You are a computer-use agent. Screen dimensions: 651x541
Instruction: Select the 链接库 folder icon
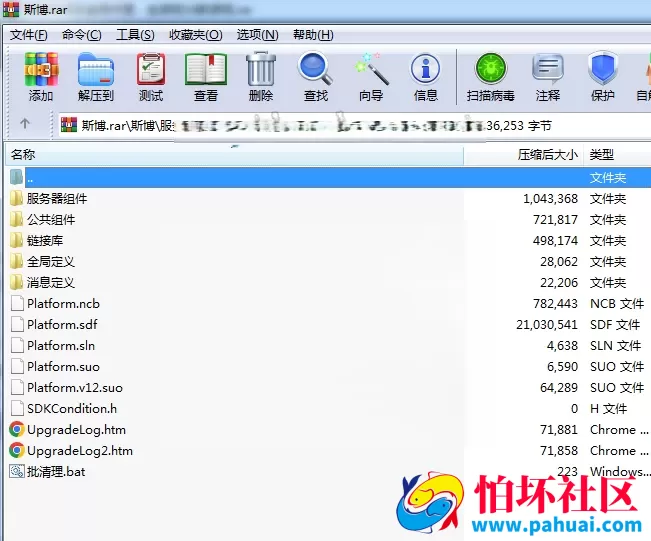coord(16,240)
